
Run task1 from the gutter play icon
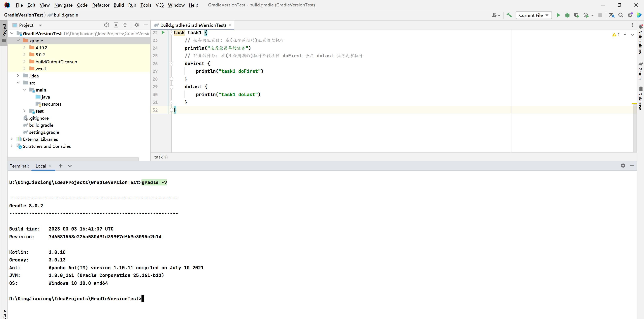click(163, 32)
